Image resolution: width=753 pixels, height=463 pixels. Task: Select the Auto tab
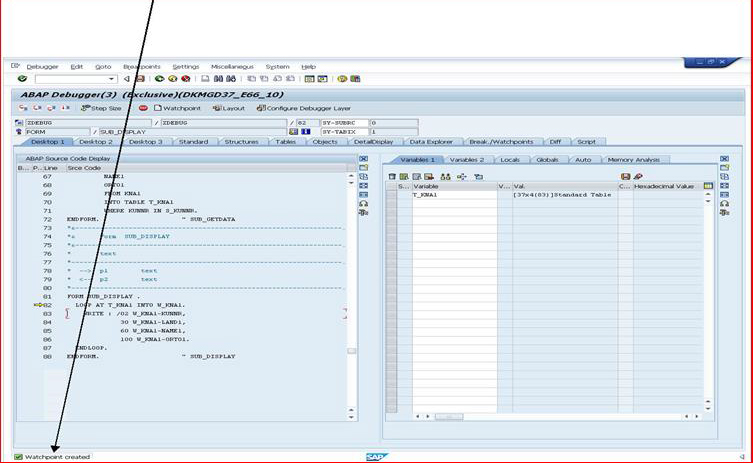click(583, 159)
